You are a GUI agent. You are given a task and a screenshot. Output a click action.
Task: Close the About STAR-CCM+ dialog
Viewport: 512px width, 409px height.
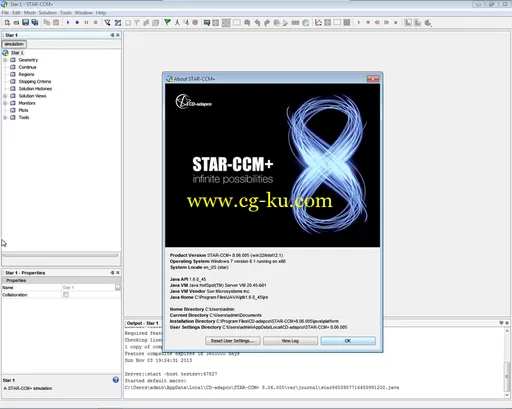(373, 79)
